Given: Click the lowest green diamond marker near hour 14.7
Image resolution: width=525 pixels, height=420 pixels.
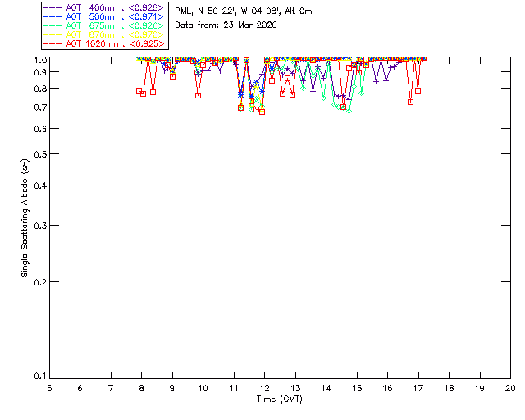Looking at the screenshot, I should (x=349, y=112).
